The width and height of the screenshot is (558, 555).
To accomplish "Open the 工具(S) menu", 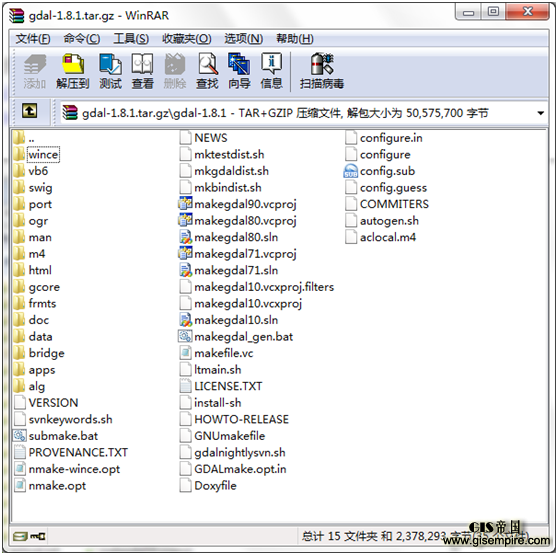I will point(131,38).
